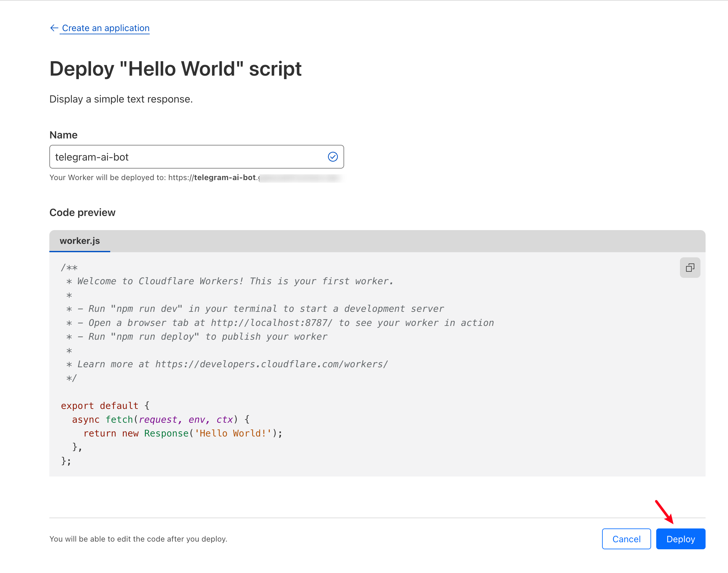Click the note about editing code after deploy
The height and width of the screenshot is (573, 728).
138,539
